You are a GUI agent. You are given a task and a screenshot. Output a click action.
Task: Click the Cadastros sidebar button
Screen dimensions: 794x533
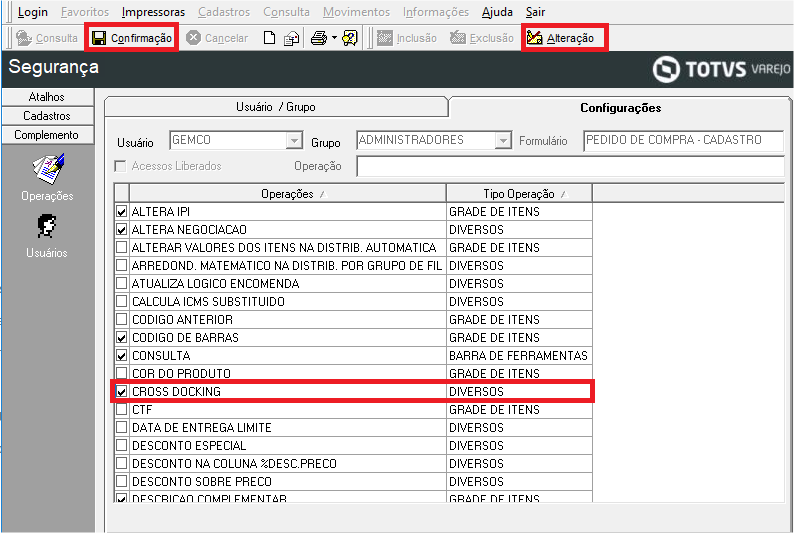click(x=47, y=116)
